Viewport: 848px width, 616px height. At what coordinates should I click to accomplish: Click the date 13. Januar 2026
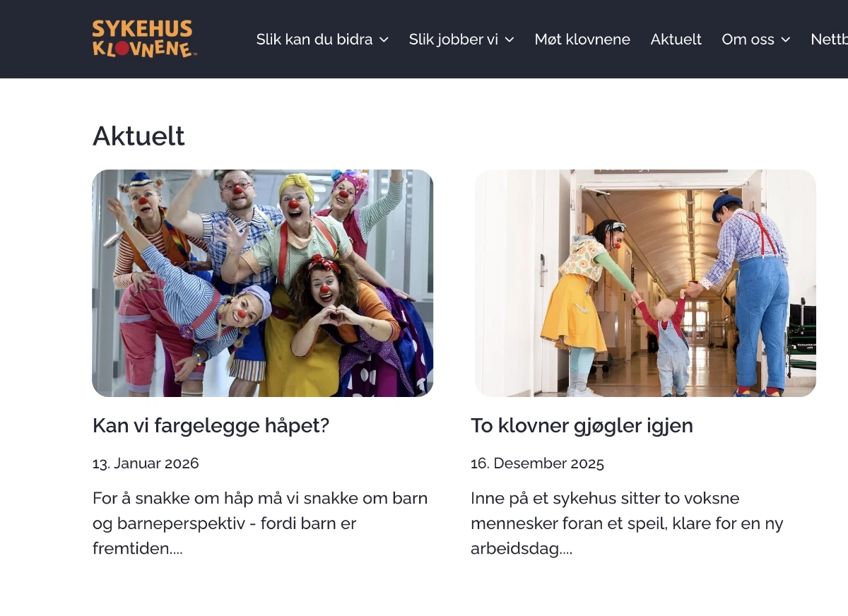(x=146, y=463)
